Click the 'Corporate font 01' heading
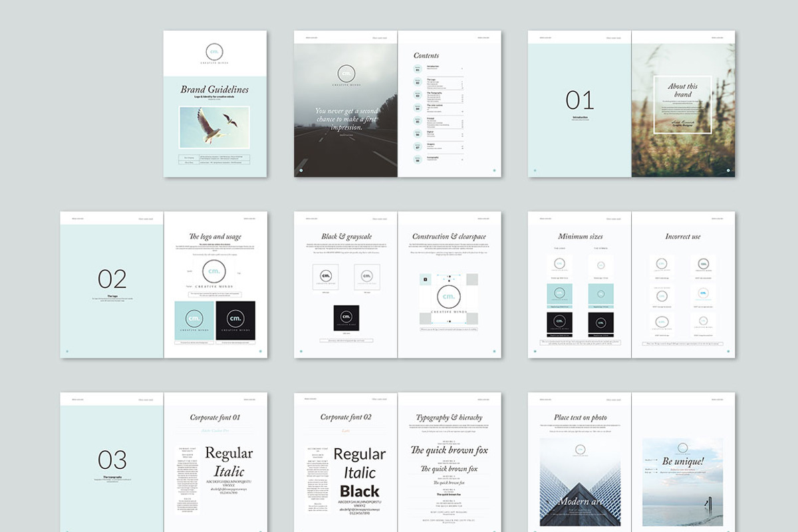Image resolution: width=798 pixels, height=532 pixels. [x=215, y=418]
